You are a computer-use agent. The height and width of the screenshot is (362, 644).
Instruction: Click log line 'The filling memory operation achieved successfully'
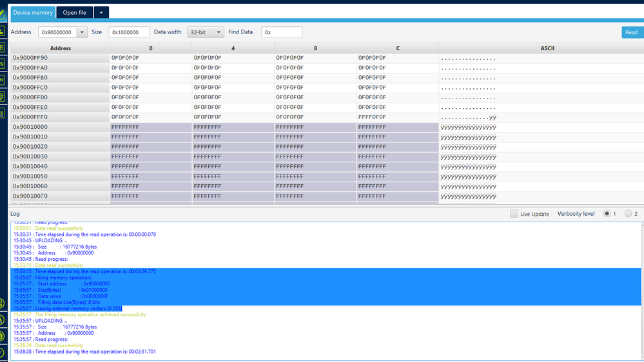point(80,314)
